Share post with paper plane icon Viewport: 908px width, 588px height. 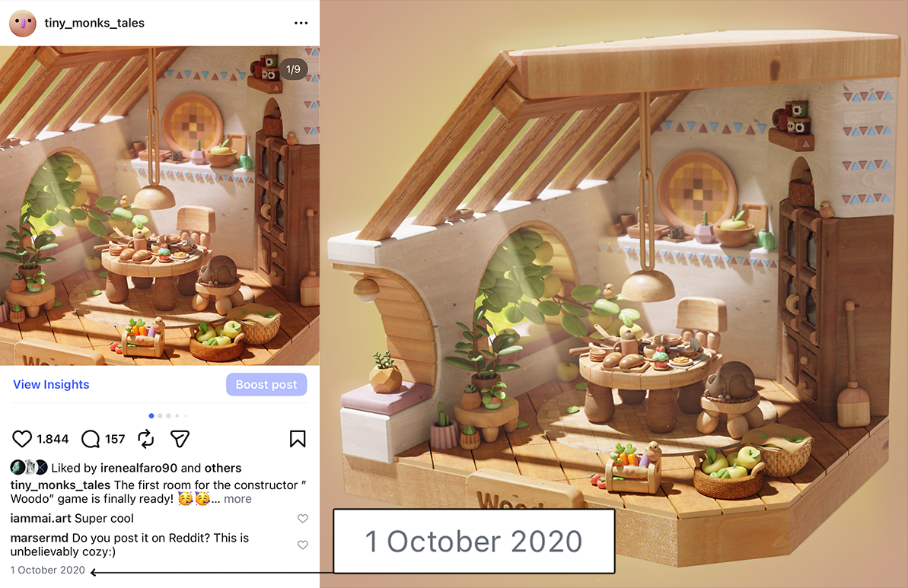[x=180, y=439]
